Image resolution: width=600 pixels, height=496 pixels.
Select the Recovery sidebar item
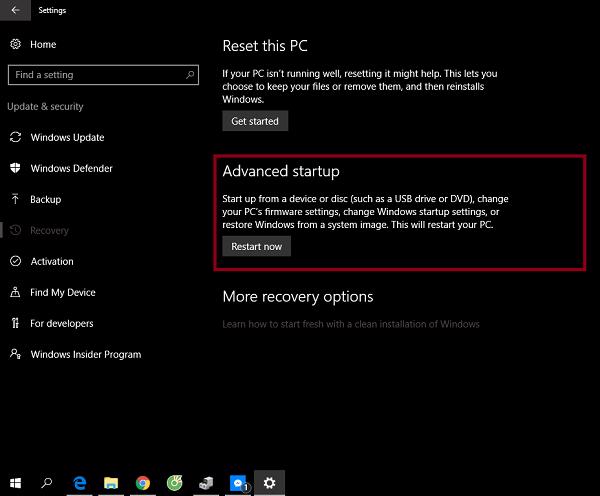pyautogui.click(x=49, y=231)
